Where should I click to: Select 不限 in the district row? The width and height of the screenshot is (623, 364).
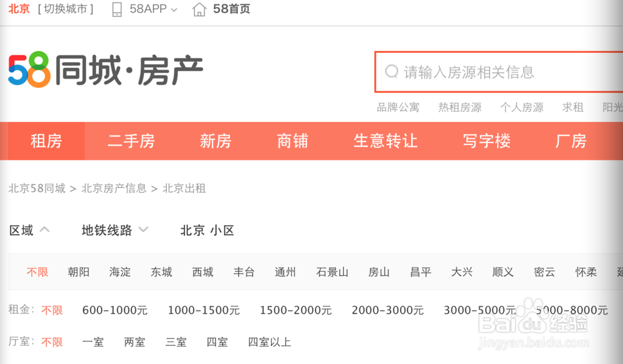37,272
